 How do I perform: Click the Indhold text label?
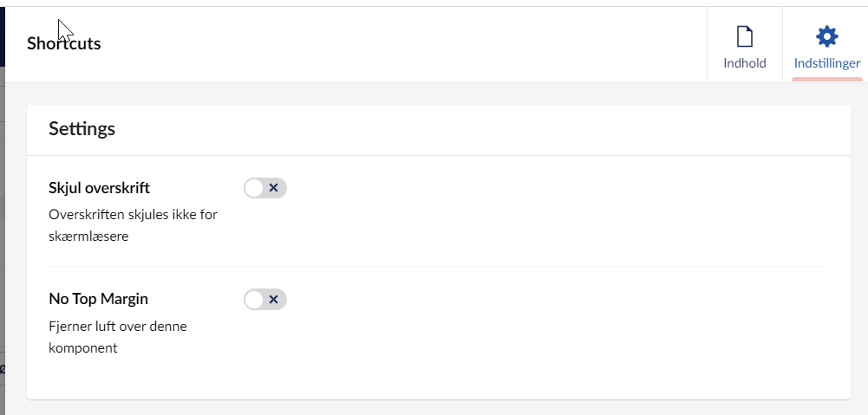(x=744, y=63)
